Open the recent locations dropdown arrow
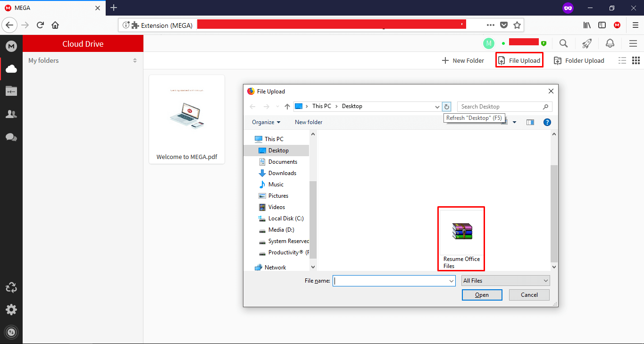 click(x=277, y=107)
